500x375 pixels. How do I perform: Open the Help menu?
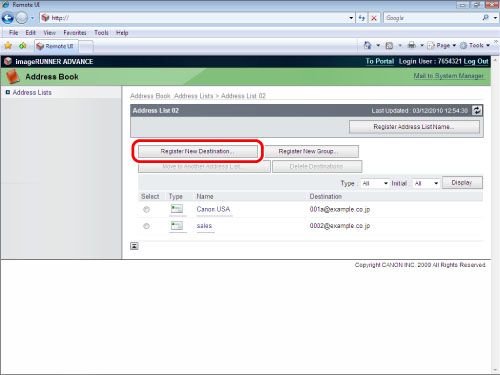tap(122, 33)
